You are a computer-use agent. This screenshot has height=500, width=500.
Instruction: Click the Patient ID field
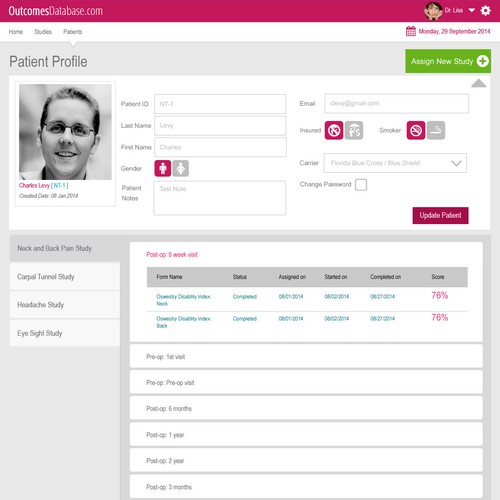[220, 104]
